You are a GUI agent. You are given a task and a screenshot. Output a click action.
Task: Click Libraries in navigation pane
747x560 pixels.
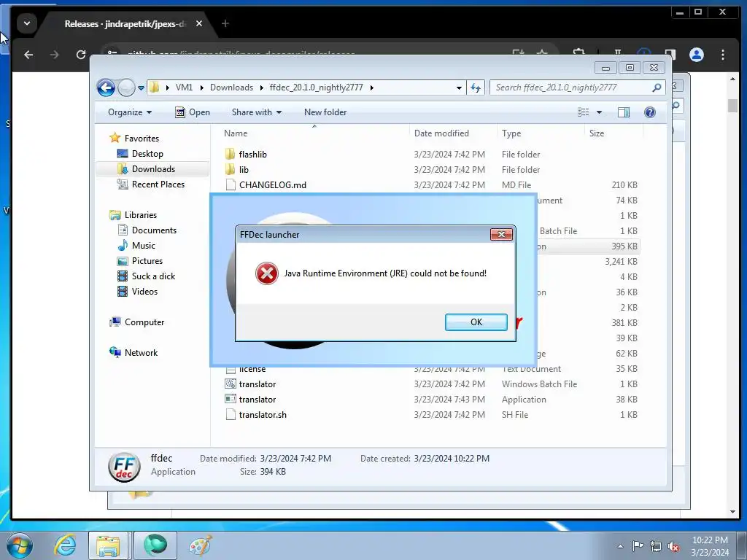coord(141,215)
